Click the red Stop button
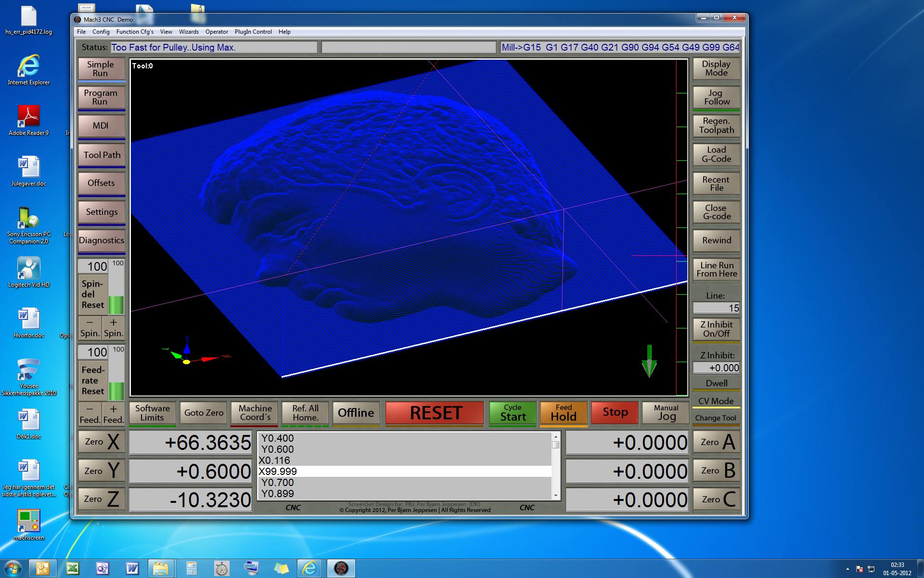This screenshot has width=924, height=578. pyautogui.click(x=615, y=412)
